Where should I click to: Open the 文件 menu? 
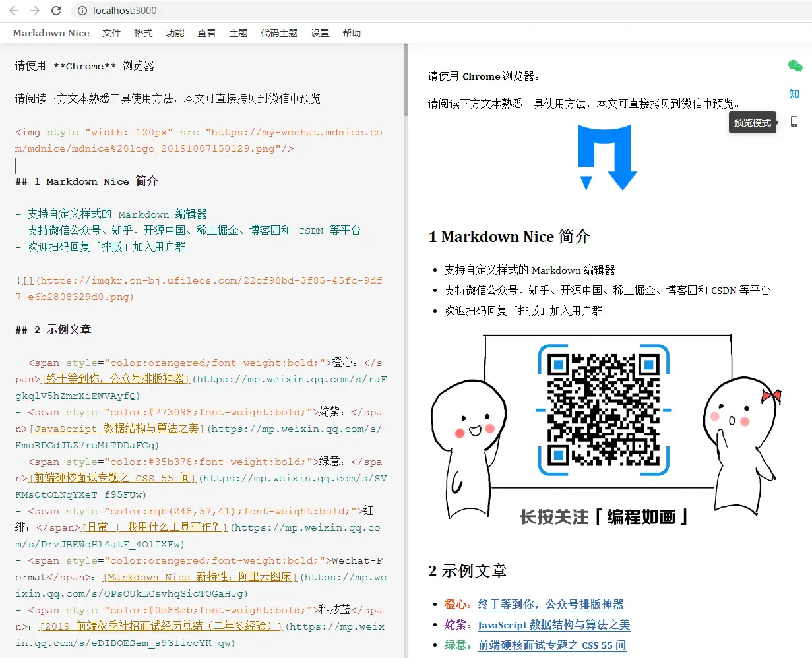pyautogui.click(x=111, y=33)
